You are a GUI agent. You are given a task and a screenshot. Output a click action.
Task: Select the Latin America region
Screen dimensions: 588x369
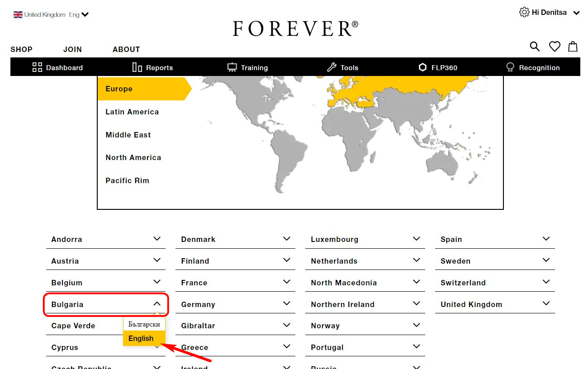coord(132,112)
